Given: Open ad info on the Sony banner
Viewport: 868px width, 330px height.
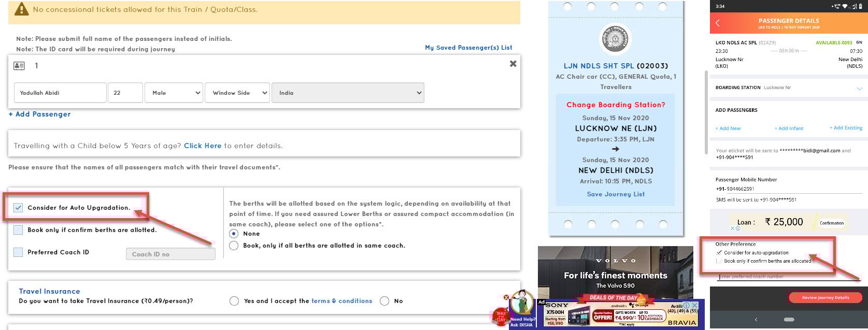Looking at the screenshot, I should click(x=687, y=306).
